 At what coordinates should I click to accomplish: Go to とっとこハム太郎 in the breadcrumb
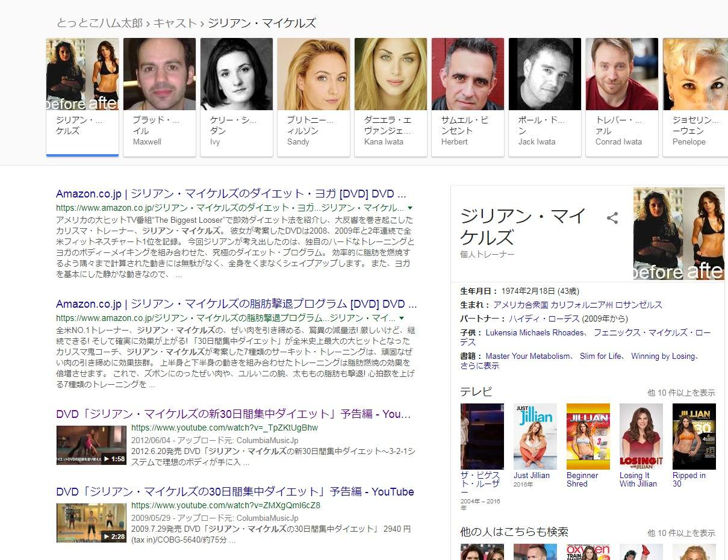99,23
